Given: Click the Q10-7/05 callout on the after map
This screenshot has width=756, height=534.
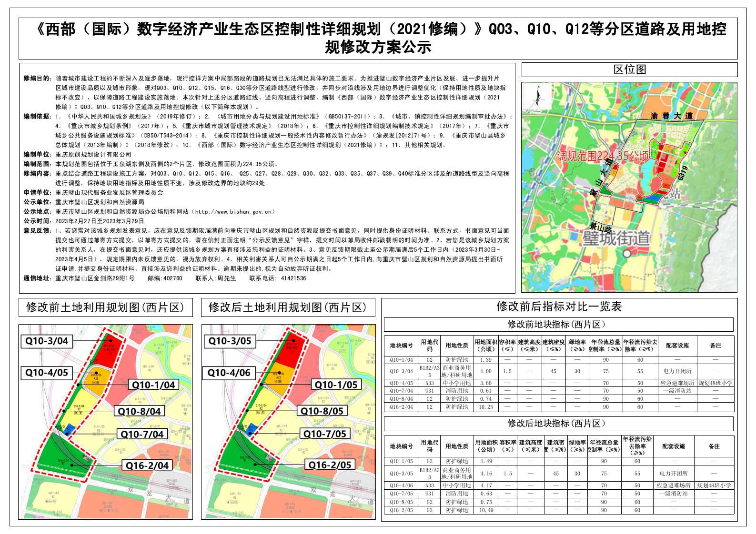Looking at the screenshot, I should pos(325,434).
